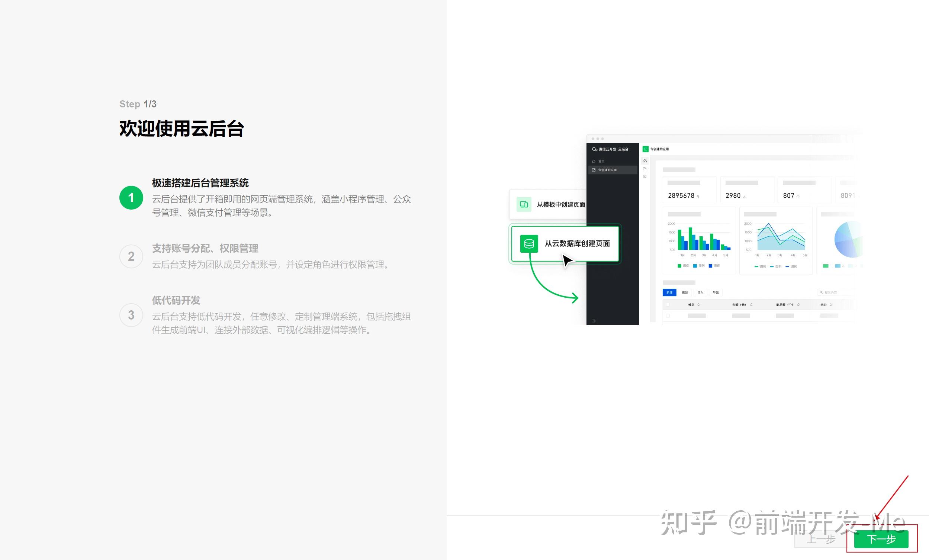Click the green 下一步 next button

pos(881,539)
